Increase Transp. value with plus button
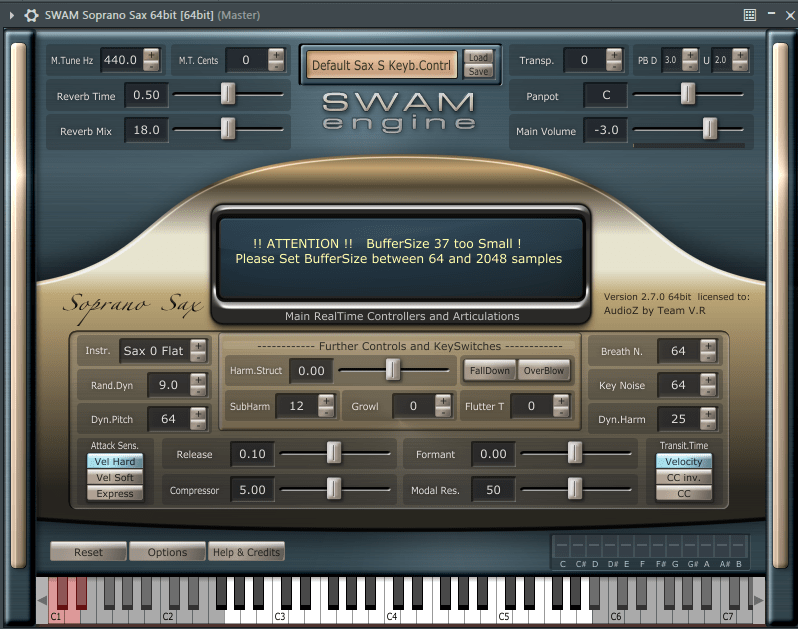The width and height of the screenshot is (798, 629). click(x=614, y=54)
